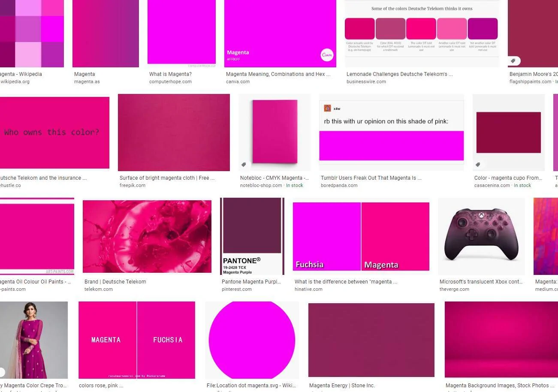
Task: Open 'Magenta Meaning, Combinations and Hex' link
Action: [278, 74]
